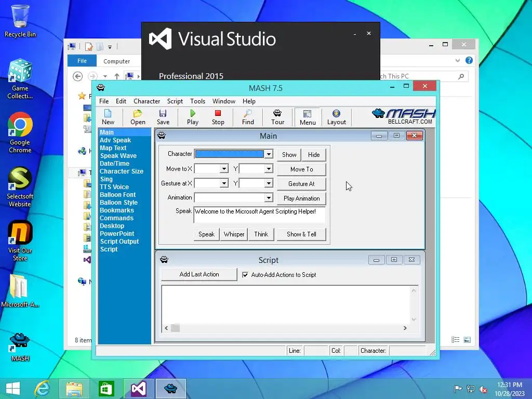Play the script with the green Play icon
The height and width of the screenshot is (399, 532).
point(193,117)
